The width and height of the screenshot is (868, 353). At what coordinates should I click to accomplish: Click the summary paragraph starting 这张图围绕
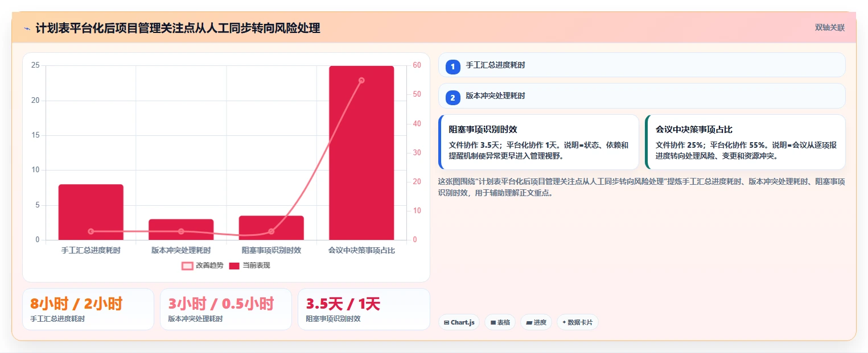click(641, 187)
